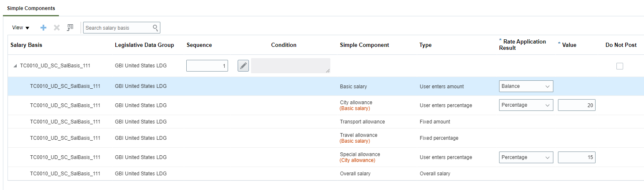The width and height of the screenshot is (644, 190).
Task: Click the Condition text area
Action: [x=290, y=66]
